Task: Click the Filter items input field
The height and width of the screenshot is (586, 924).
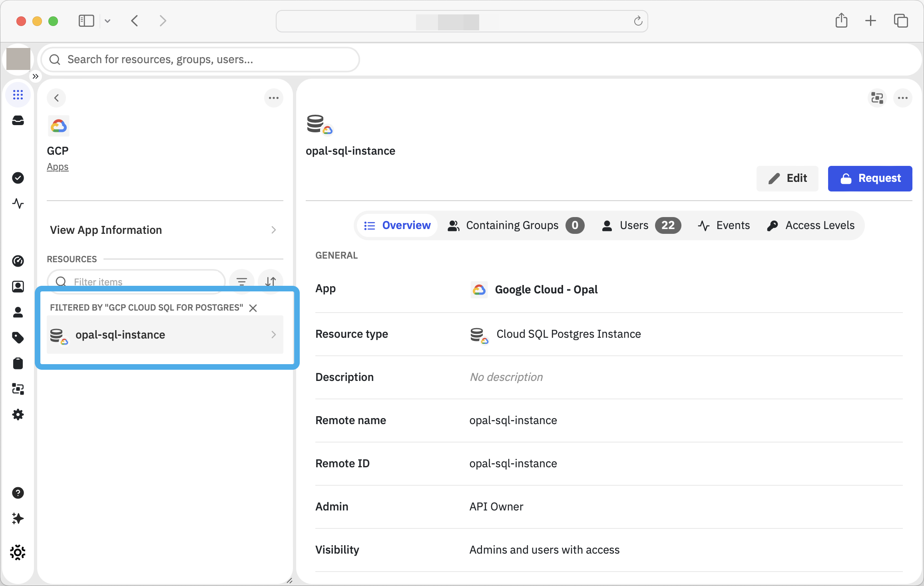Action: [x=136, y=281]
